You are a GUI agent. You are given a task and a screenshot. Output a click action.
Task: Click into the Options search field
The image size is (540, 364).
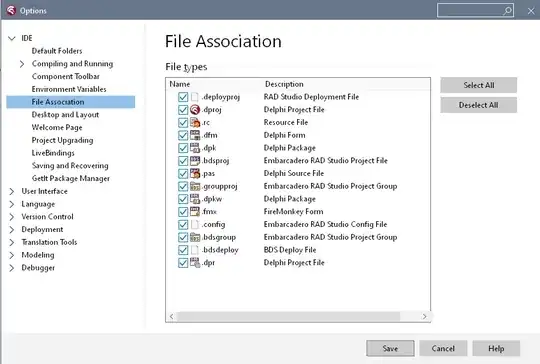(470, 11)
